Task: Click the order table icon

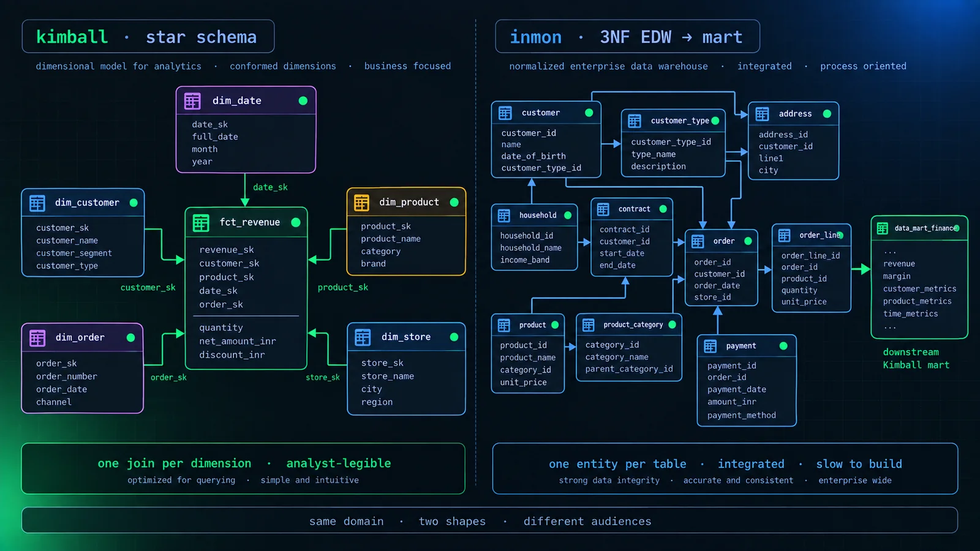Action: coord(698,241)
